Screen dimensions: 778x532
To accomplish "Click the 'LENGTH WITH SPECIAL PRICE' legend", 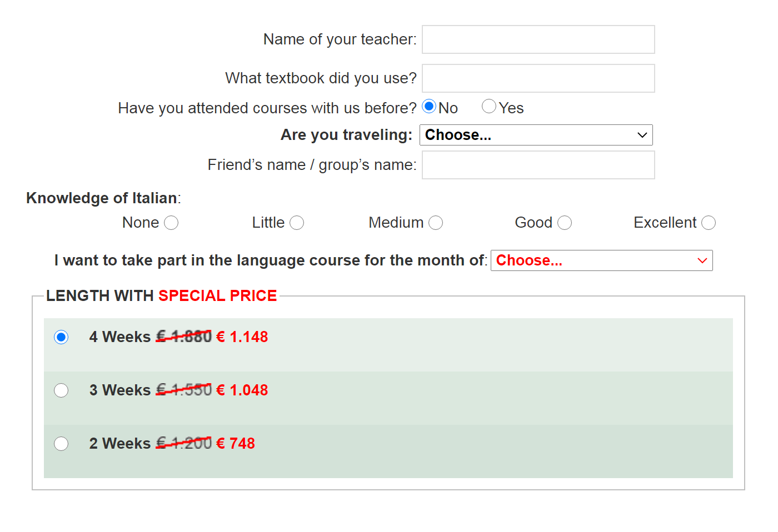I will (162, 295).
